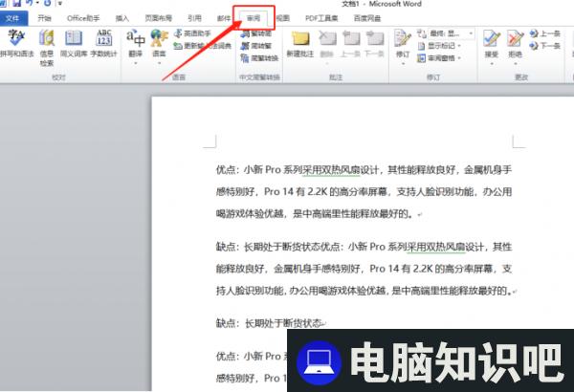Open the 显示标记 (Show Markup) dropdown

439,46
